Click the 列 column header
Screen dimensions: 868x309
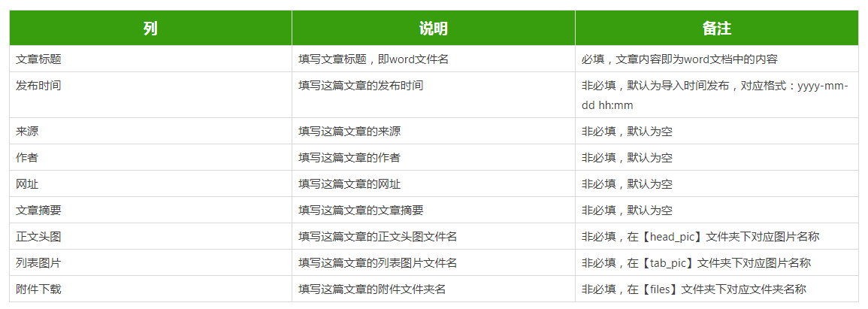coord(150,29)
